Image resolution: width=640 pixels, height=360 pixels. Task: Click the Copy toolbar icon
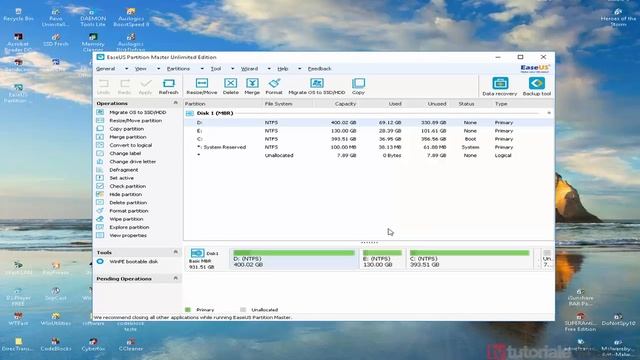coord(358,87)
